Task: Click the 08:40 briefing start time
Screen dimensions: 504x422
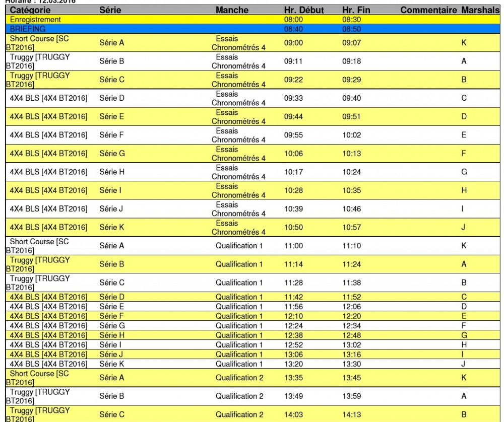Action: (x=293, y=29)
